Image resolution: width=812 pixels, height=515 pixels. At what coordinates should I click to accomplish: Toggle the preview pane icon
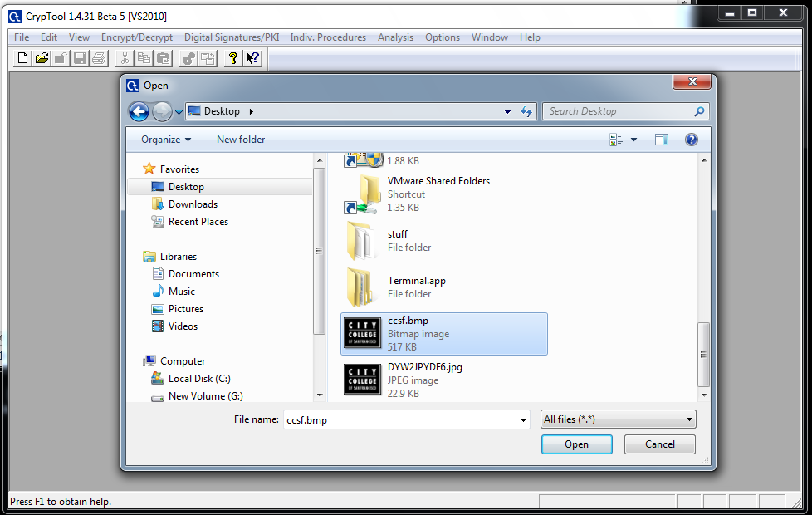(x=661, y=140)
